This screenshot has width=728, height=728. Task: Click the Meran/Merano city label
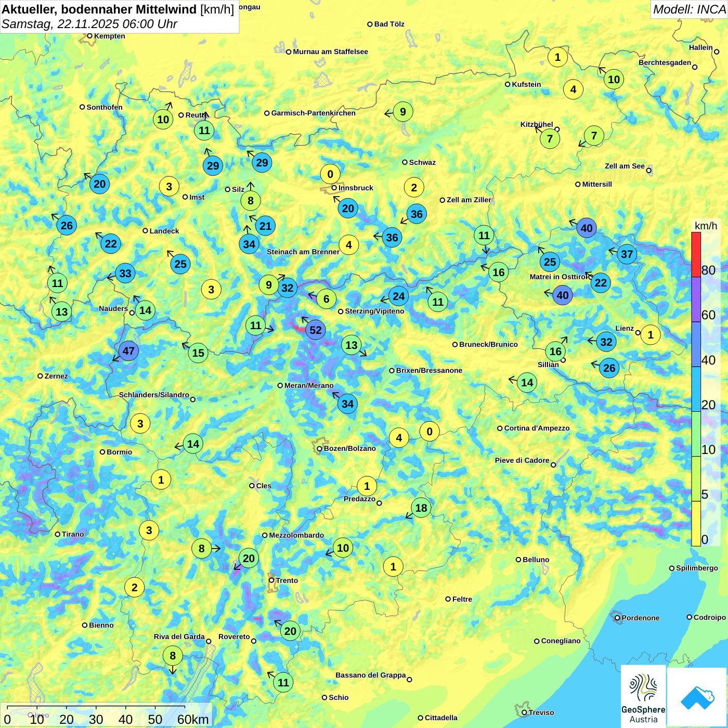click(309, 385)
